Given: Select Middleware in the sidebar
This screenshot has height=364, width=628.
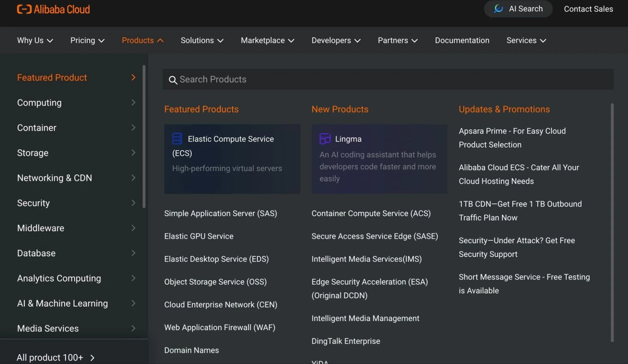Looking at the screenshot, I should 41,228.
